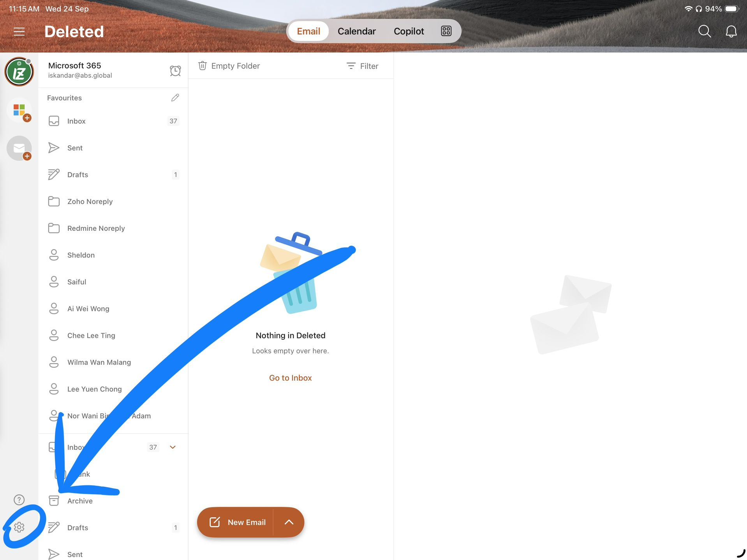747x560 pixels.
Task: Select the Email tab
Action: 308,31
